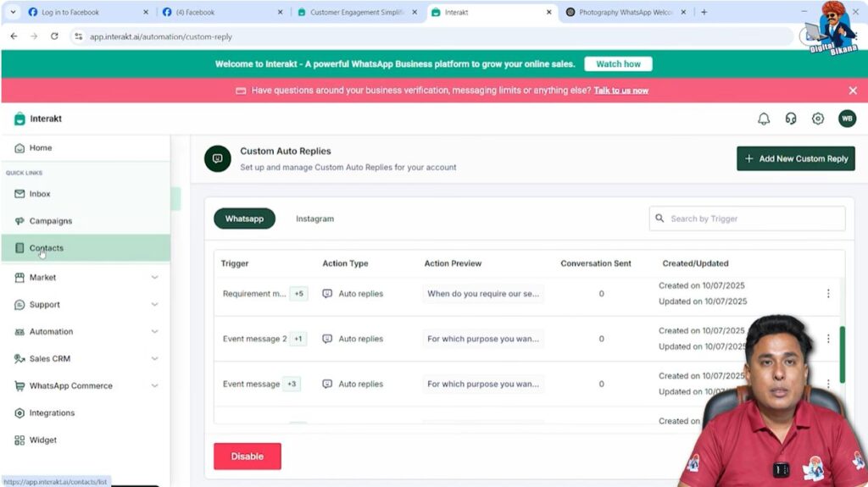Viewport: 868px width, 487px height.
Task: Click Requirement m... trigger text
Action: coord(254,293)
